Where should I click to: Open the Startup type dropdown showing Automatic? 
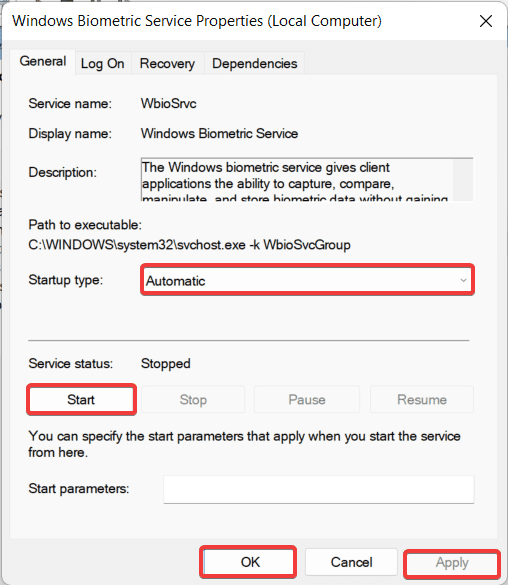point(307,280)
